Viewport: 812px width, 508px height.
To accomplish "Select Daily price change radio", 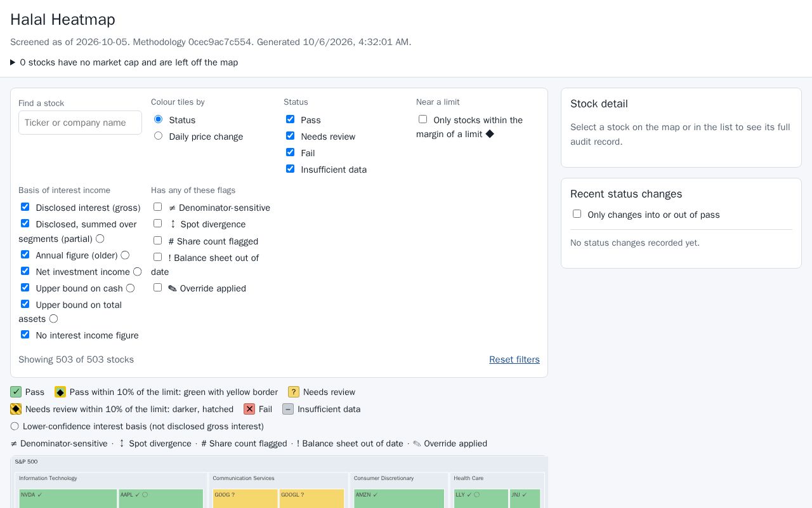I will pos(158,136).
